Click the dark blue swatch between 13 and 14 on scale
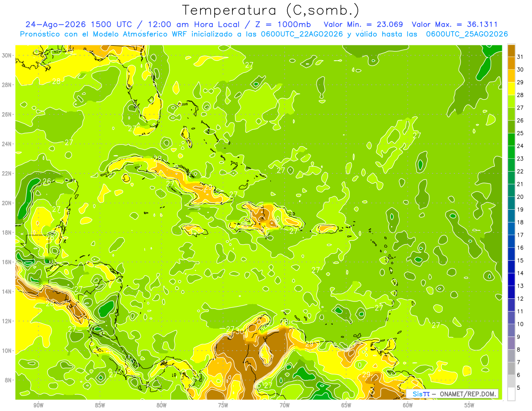 (x=511, y=280)
